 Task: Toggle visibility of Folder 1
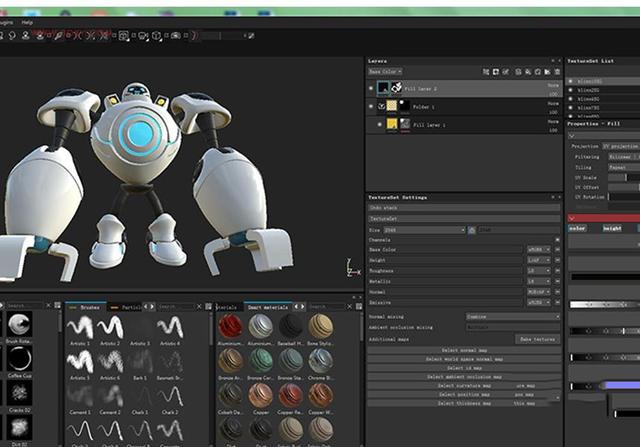pos(371,107)
